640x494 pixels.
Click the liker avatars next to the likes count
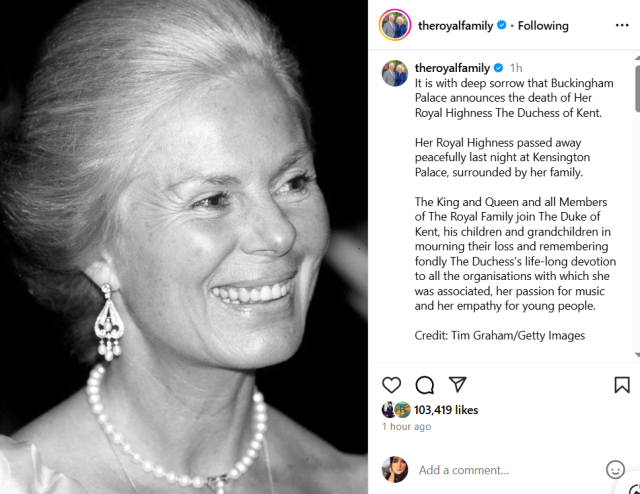tap(395, 410)
